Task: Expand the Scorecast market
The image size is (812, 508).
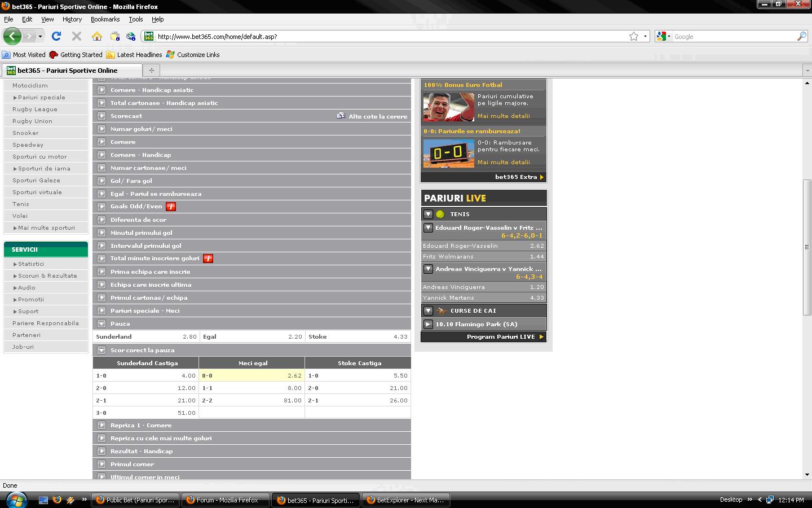Action: [101, 116]
